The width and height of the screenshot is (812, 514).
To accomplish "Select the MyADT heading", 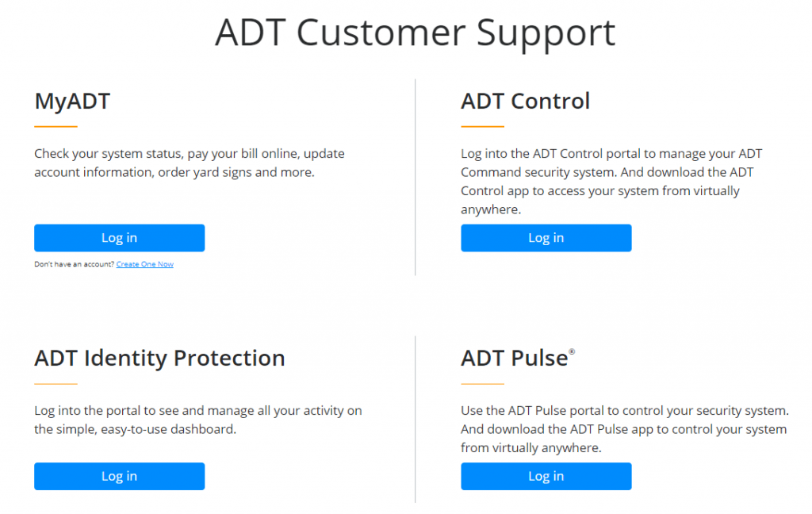I will tap(72, 101).
